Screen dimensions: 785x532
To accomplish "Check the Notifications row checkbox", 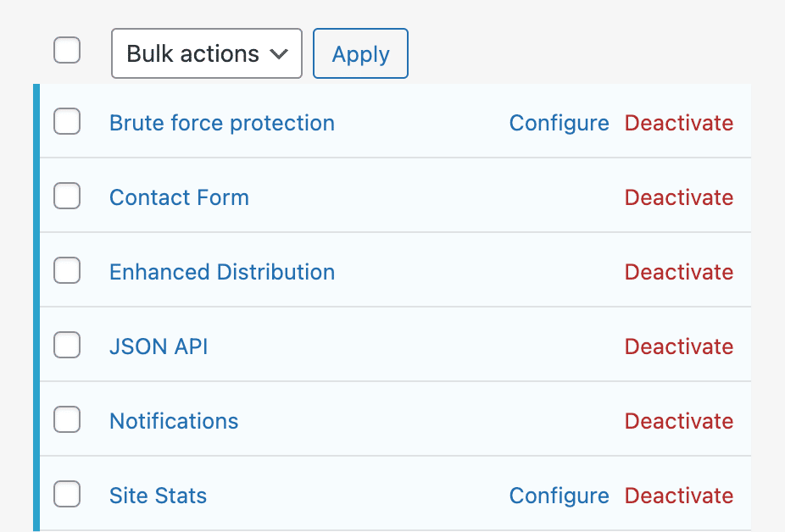I will (x=67, y=419).
